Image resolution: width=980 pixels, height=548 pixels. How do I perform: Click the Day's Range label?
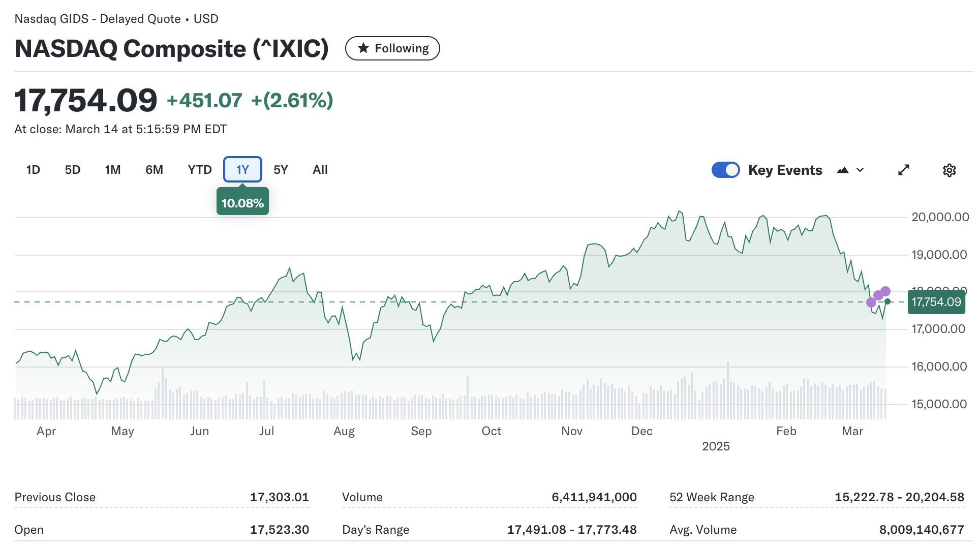point(376,530)
